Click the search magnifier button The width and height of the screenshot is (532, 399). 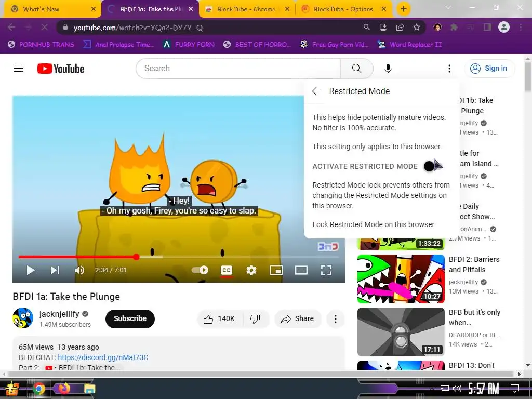tap(356, 69)
